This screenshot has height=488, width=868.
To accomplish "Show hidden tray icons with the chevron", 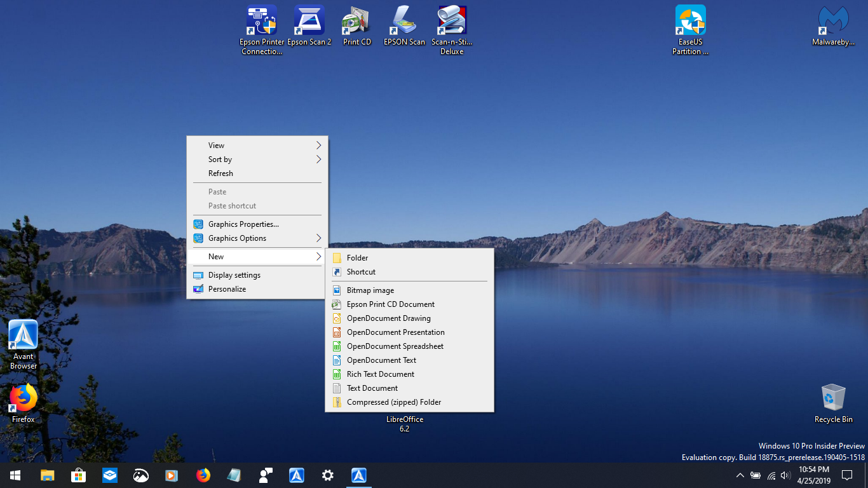I will pos(740,475).
